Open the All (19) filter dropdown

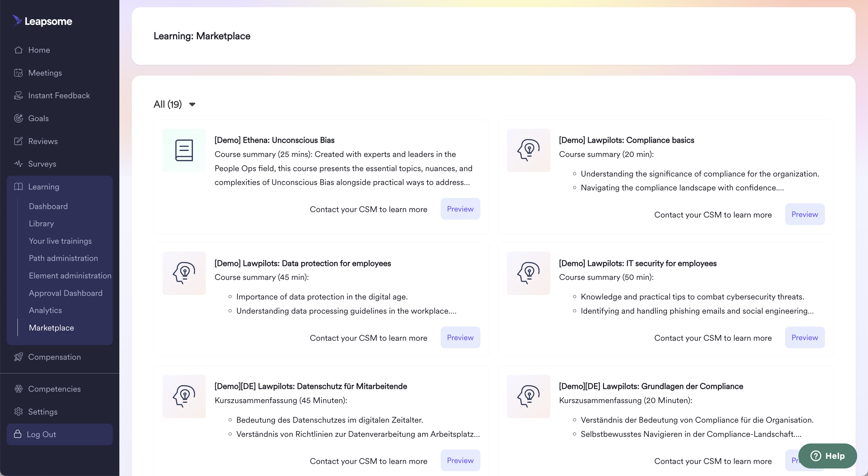pos(175,104)
